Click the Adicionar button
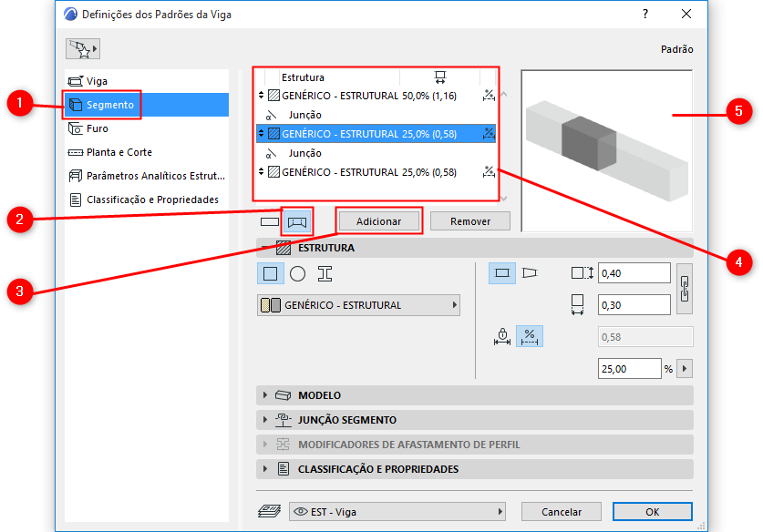 378,220
